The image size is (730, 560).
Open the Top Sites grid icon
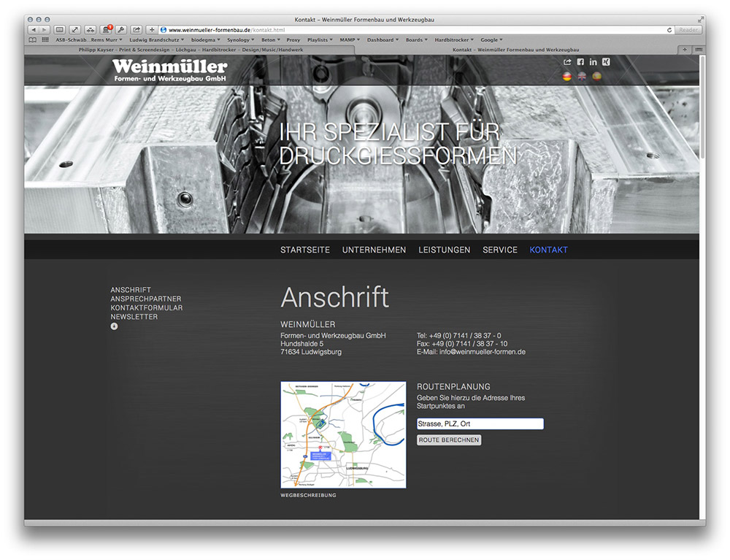(x=45, y=40)
